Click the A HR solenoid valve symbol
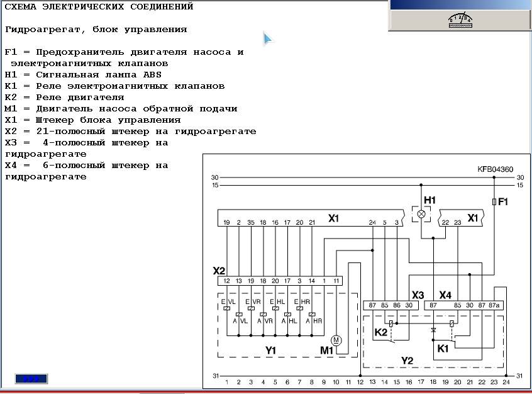Image resolution: width=532 pixels, height=394 pixels. [x=311, y=314]
